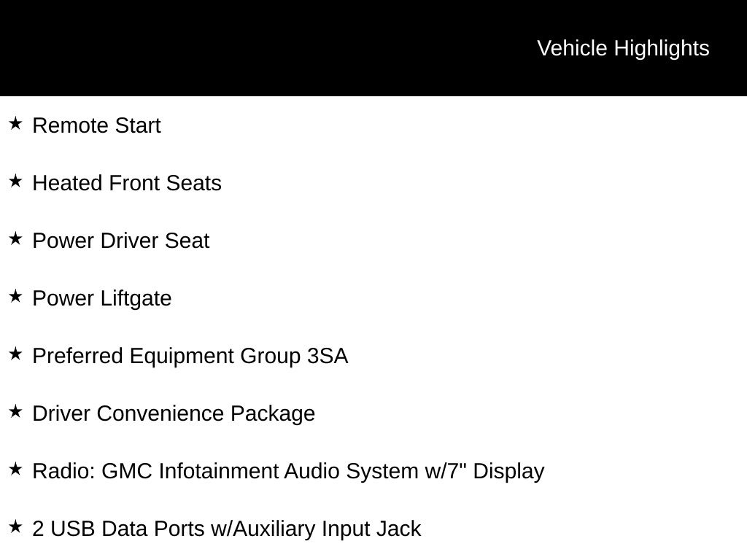Select the Vehicle Highlights header title

click(x=623, y=49)
